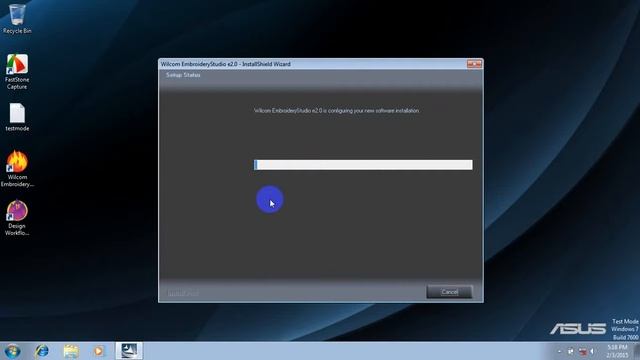The image size is (640, 360).
Task: Open Windows Explorer from the taskbar
Action: click(x=71, y=351)
